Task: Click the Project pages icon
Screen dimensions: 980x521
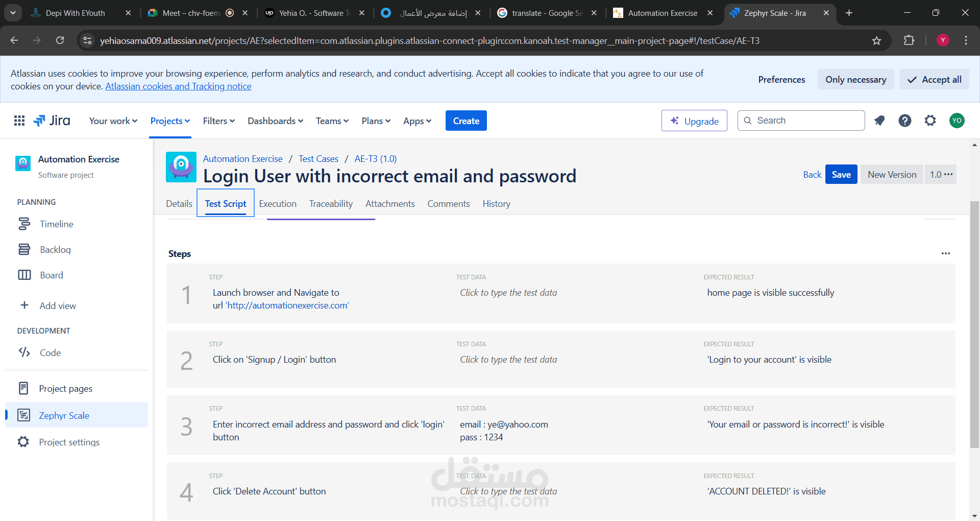Action: coord(23,388)
